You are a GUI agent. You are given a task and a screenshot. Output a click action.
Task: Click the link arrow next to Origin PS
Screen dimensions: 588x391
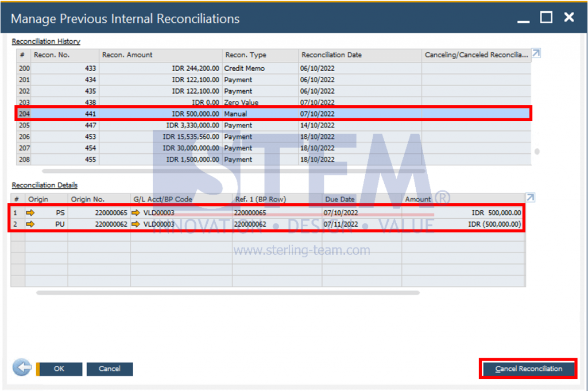click(31, 212)
